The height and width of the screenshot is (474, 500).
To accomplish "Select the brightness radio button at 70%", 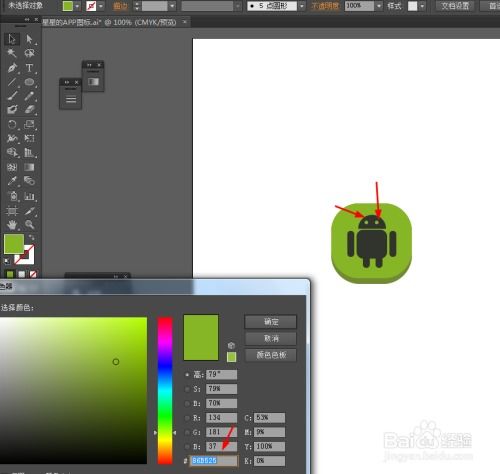I will (x=187, y=403).
